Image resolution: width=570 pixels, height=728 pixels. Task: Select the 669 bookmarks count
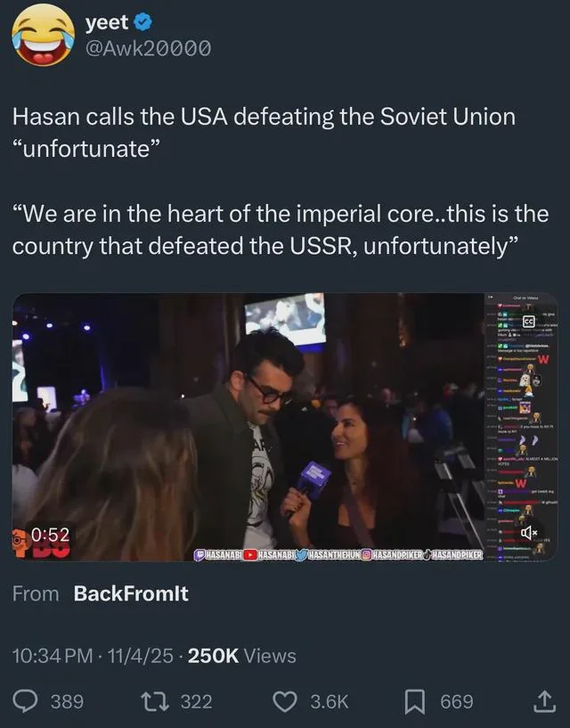457,701
